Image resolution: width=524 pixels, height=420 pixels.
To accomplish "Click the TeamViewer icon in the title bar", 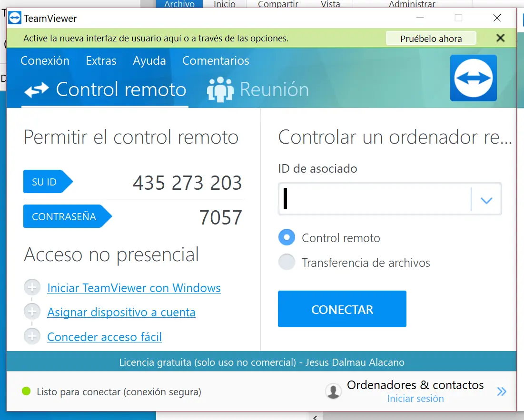I will coord(14,18).
